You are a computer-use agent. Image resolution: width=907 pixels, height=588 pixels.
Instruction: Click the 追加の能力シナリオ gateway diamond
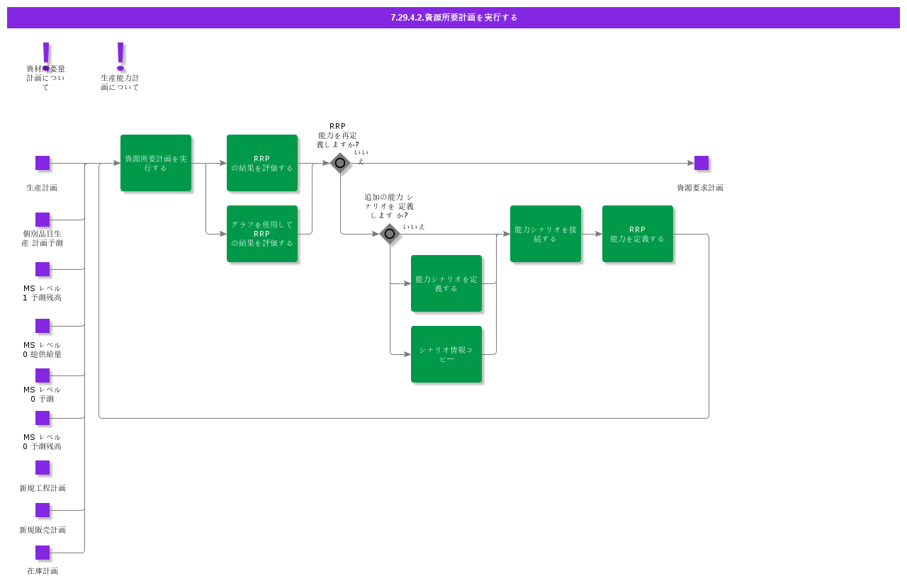tap(390, 234)
